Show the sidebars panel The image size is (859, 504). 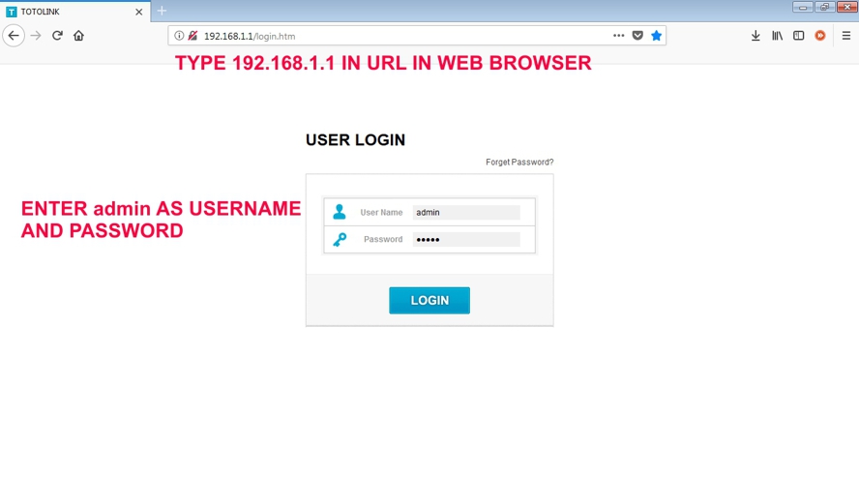tap(799, 36)
